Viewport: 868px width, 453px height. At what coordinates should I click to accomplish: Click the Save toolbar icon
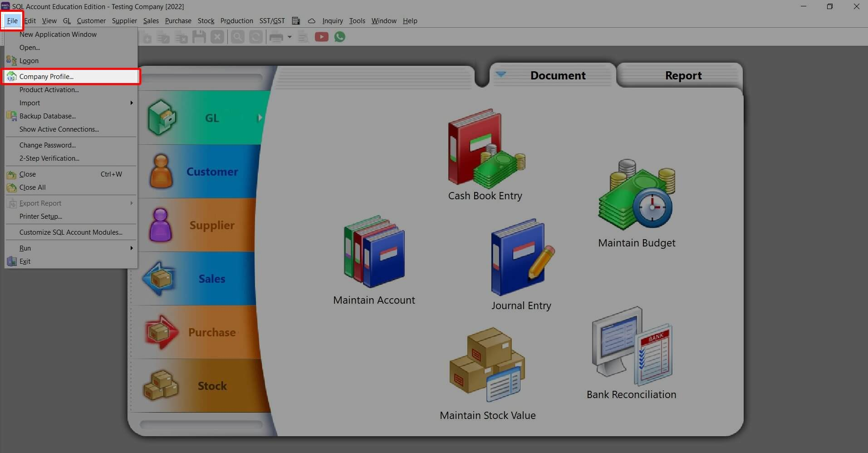point(199,37)
